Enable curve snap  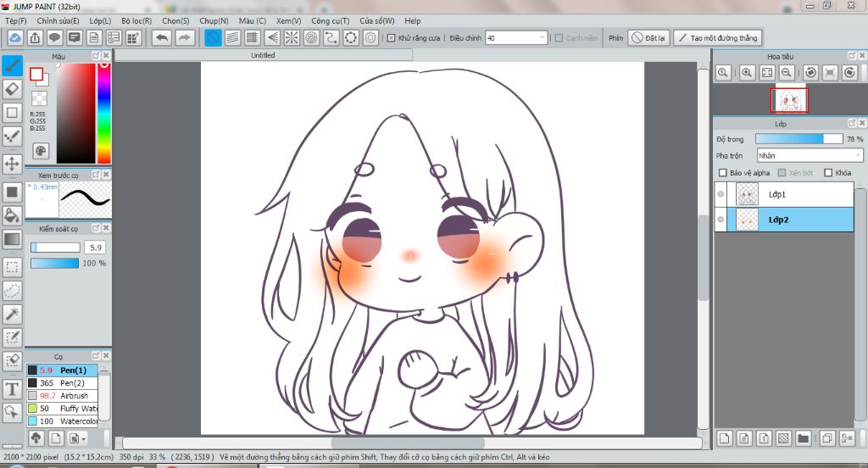click(331, 37)
